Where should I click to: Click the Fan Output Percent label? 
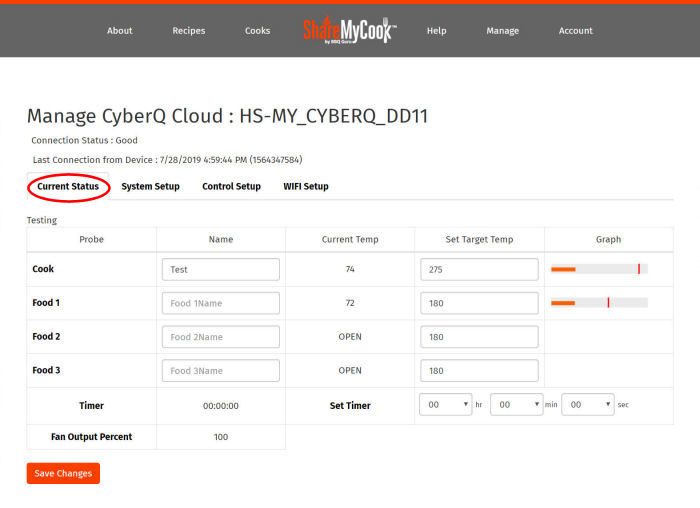pos(92,437)
